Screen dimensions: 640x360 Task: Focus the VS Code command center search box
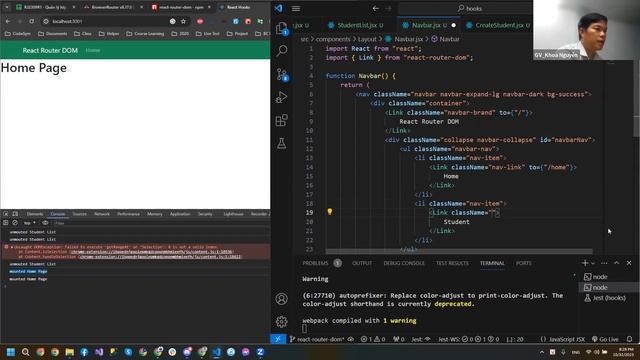(x=465, y=8)
